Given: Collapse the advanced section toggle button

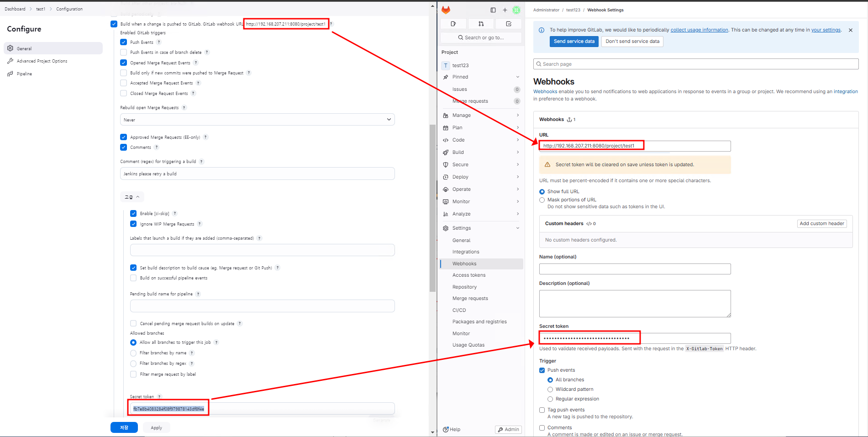Looking at the screenshot, I should 132,197.
